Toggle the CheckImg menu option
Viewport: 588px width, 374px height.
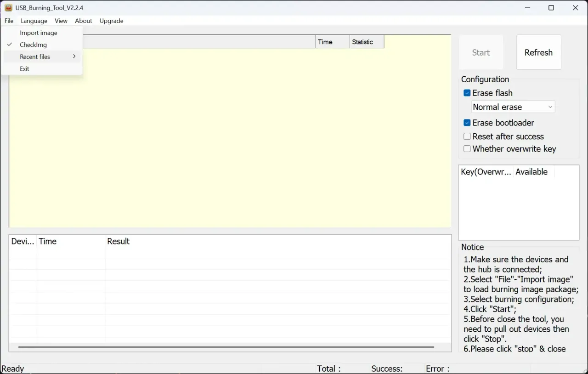coord(42,45)
